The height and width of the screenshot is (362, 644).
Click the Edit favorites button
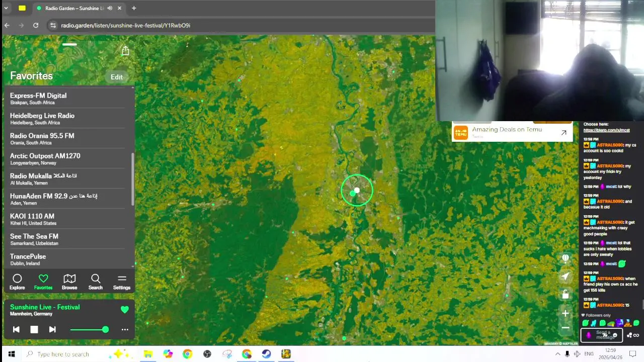(x=117, y=77)
